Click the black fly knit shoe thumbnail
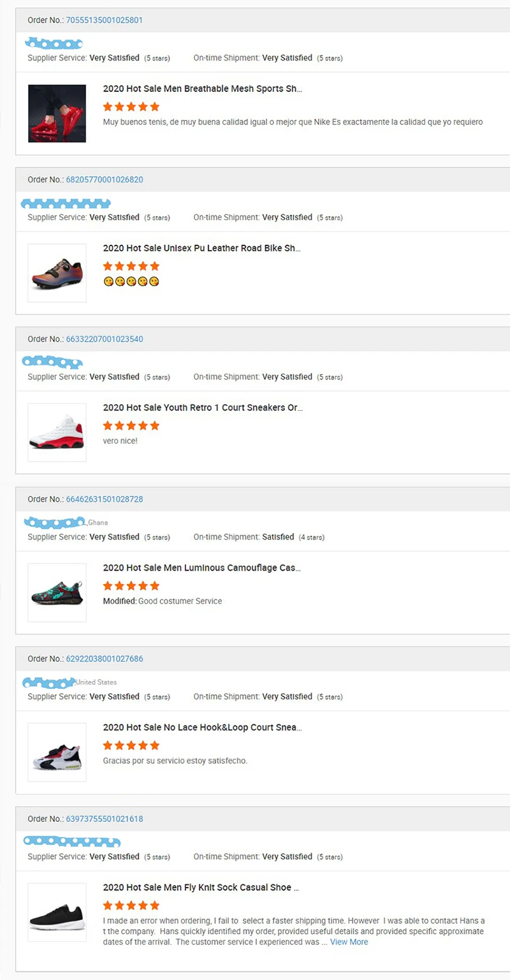The width and height of the screenshot is (510, 980). (57, 912)
